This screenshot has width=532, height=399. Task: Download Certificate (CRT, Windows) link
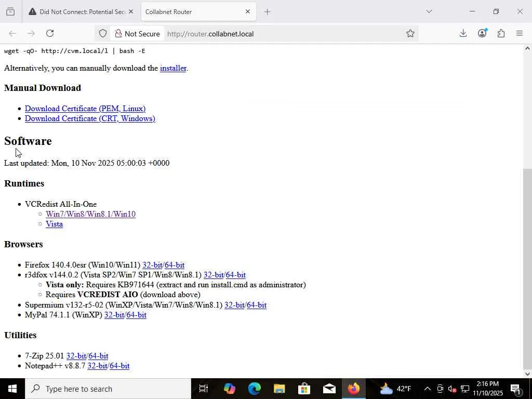coord(90,118)
